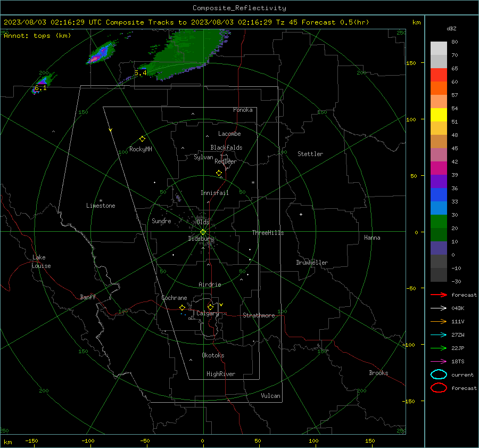Click the Sundre town label
The image size is (479, 448).
(161, 221)
